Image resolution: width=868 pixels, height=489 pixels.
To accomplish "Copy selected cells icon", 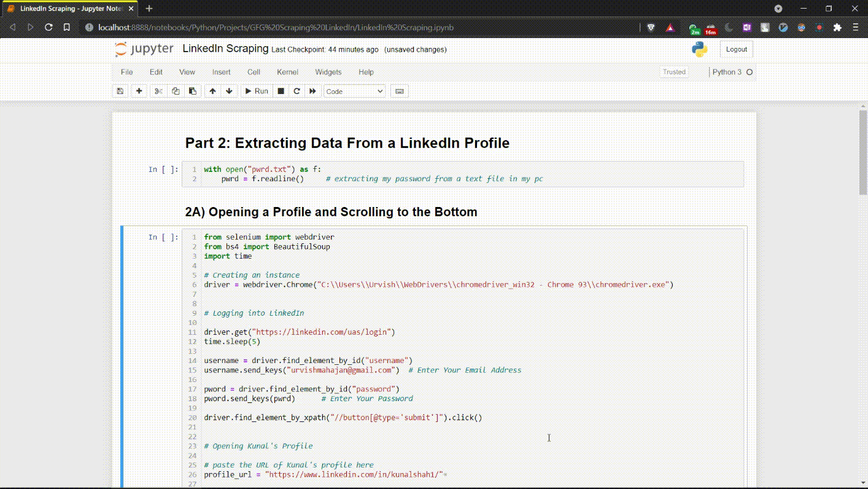I will coord(176,91).
